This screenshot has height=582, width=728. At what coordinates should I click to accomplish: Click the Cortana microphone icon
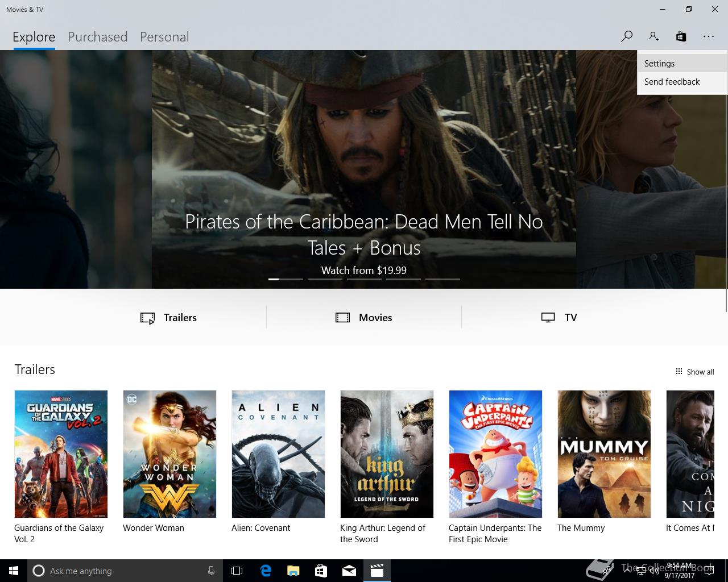point(211,571)
